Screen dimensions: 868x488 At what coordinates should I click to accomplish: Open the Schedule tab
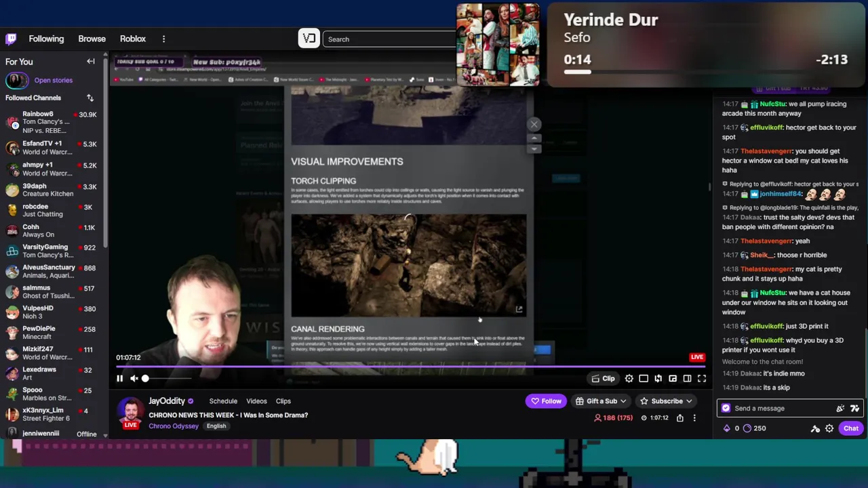click(223, 401)
